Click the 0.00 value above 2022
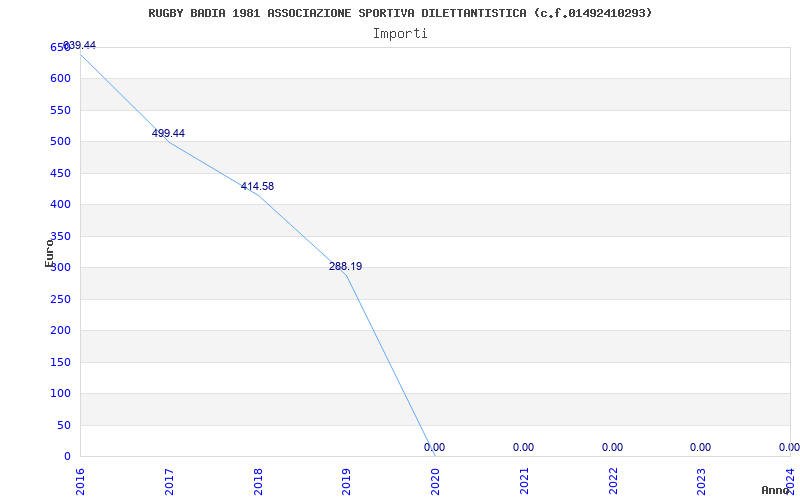 point(612,447)
